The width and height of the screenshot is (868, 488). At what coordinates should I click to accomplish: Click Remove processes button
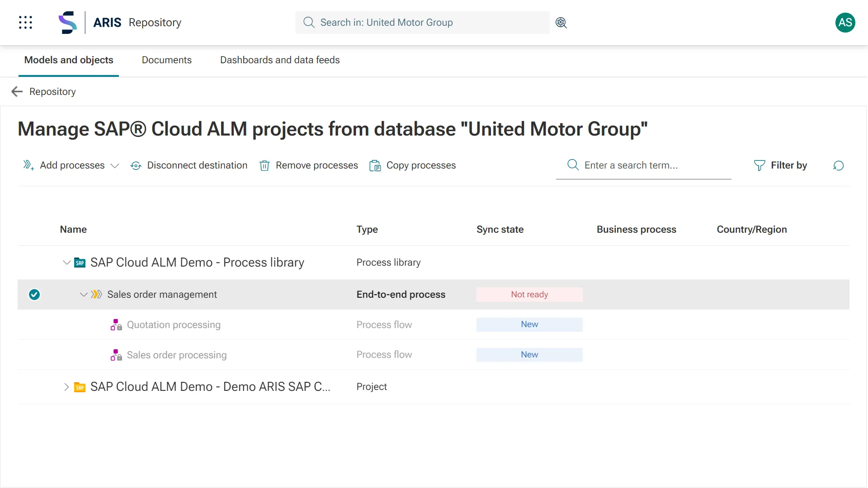pos(309,165)
